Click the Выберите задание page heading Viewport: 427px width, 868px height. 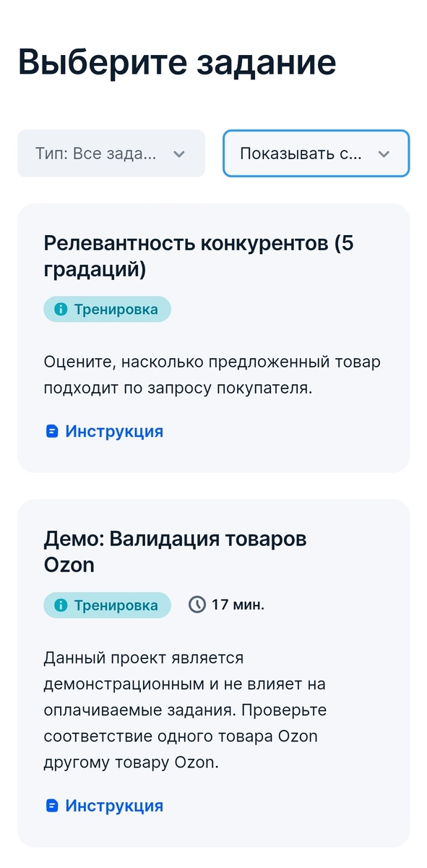(176, 62)
